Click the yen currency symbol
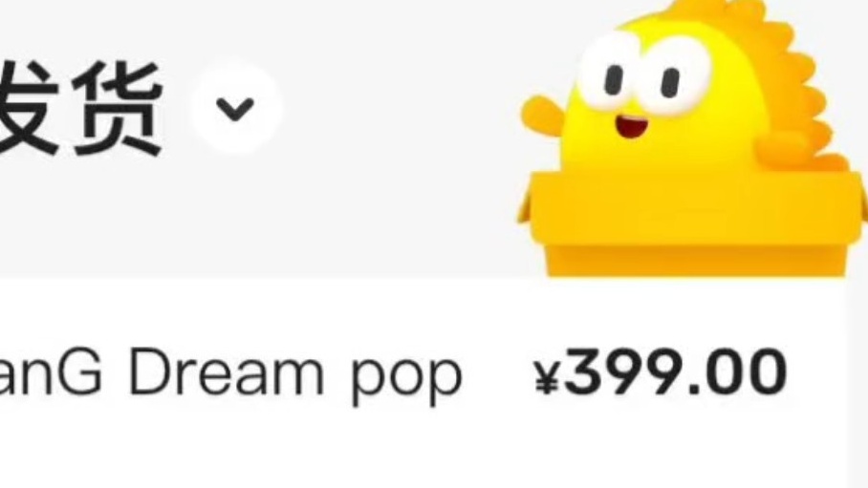This screenshot has height=488, width=868. (547, 376)
